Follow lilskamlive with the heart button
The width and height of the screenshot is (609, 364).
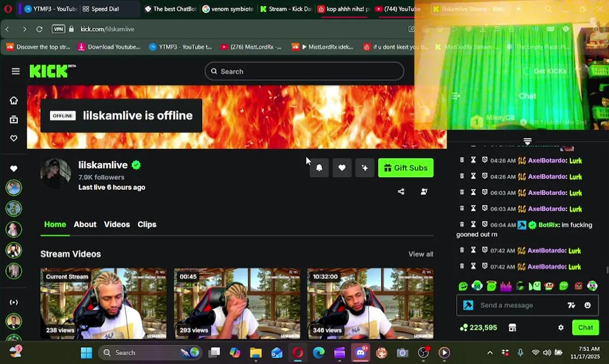click(342, 168)
